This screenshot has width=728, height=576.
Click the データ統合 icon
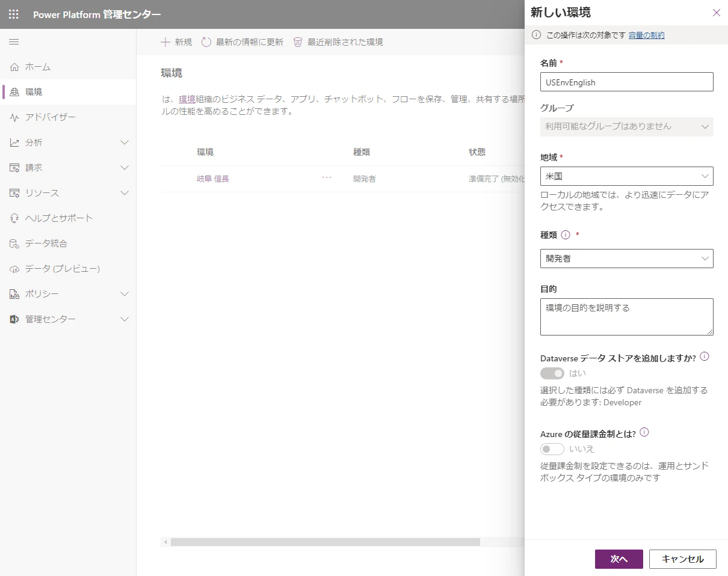pos(14,244)
